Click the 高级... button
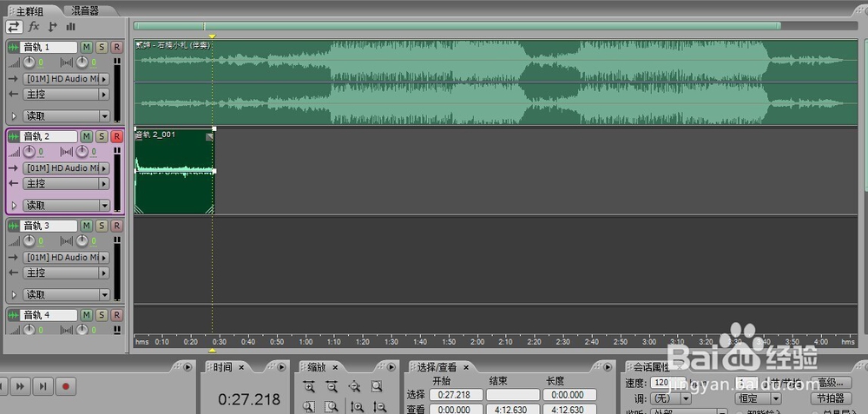This screenshot has width=868, height=414. (x=831, y=383)
